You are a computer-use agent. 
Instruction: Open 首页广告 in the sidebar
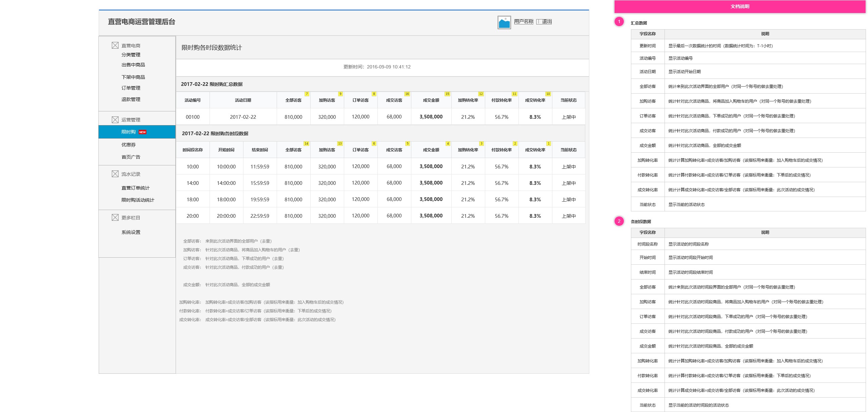click(x=131, y=157)
